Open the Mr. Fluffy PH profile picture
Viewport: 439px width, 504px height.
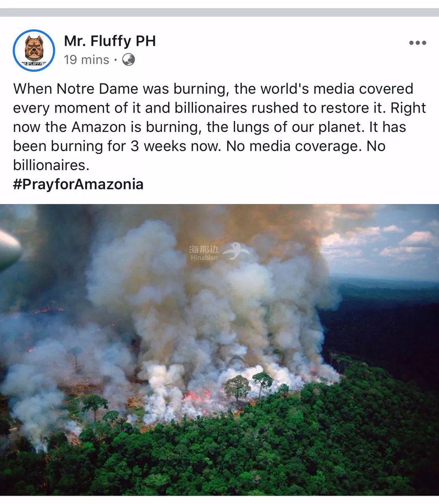pyautogui.click(x=34, y=50)
